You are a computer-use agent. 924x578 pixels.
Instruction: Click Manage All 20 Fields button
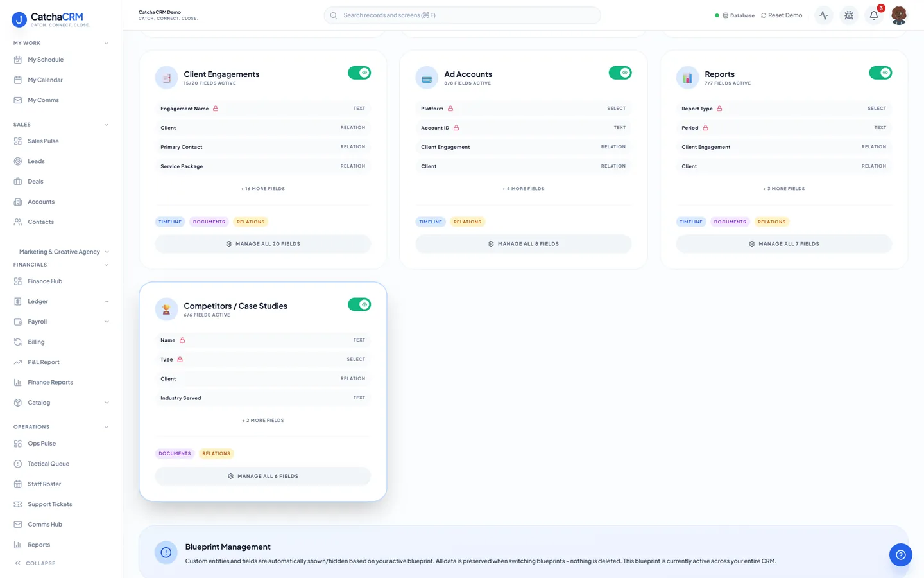click(x=263, y=244)
